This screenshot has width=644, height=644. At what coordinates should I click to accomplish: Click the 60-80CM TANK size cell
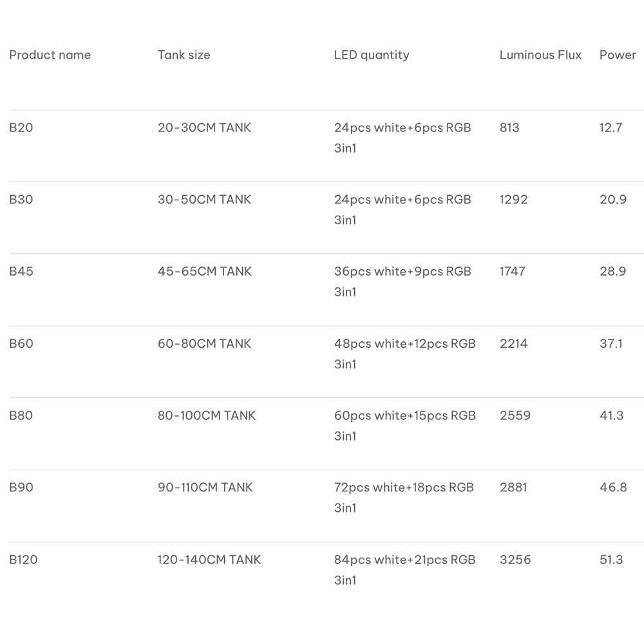(x=204, y=344)
